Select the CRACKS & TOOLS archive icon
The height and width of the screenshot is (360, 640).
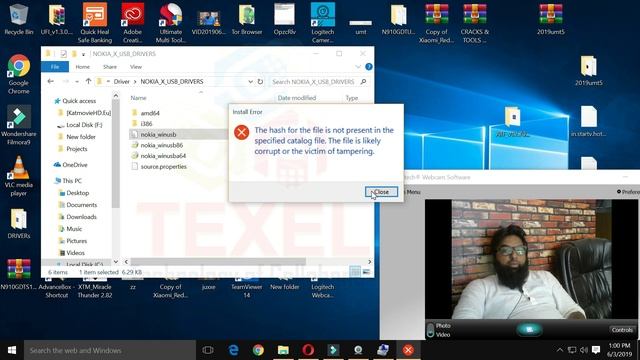475,23
